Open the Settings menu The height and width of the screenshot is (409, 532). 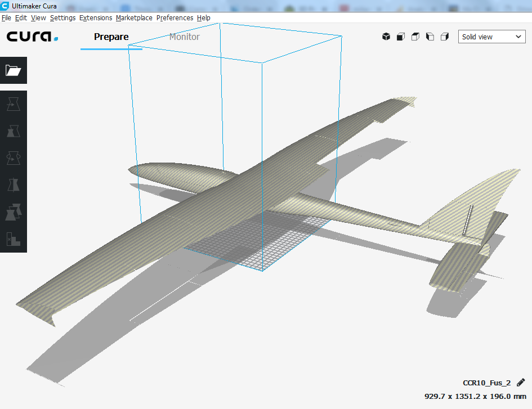tap(62, 17)
